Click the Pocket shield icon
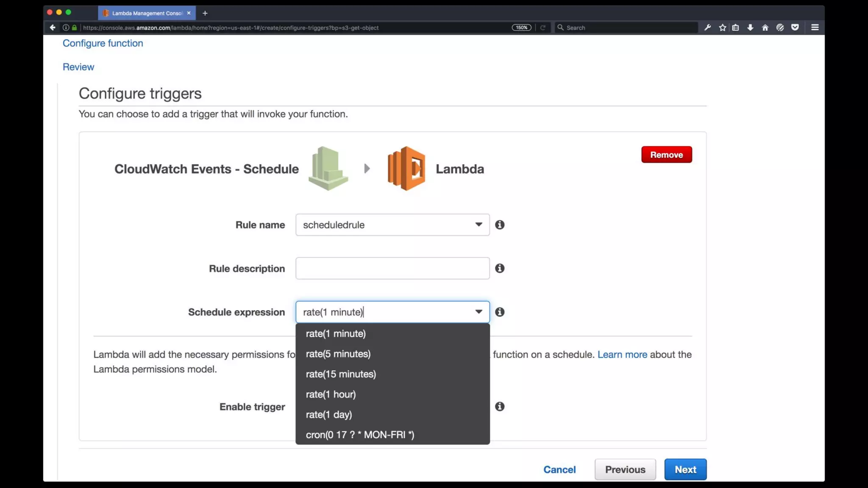This screenshot has width=868, height=488. click(x=795, y=28)
